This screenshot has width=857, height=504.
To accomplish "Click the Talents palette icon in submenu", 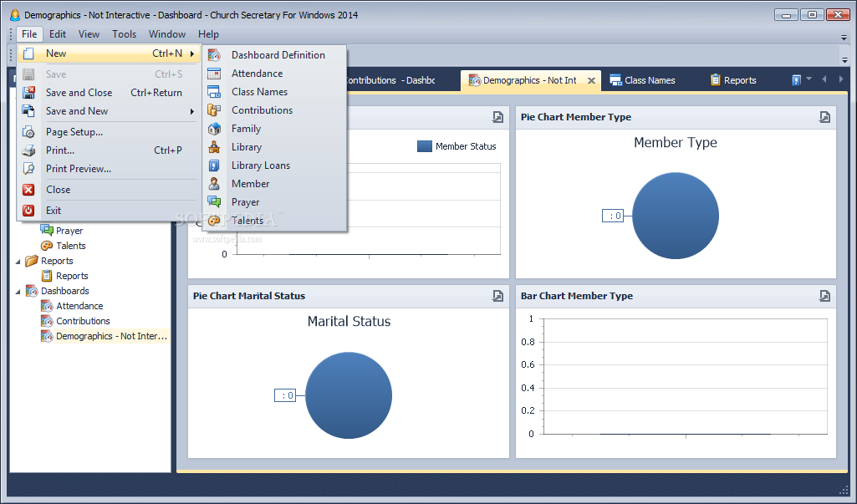I will pyautogui.click(x=214, y=221).
